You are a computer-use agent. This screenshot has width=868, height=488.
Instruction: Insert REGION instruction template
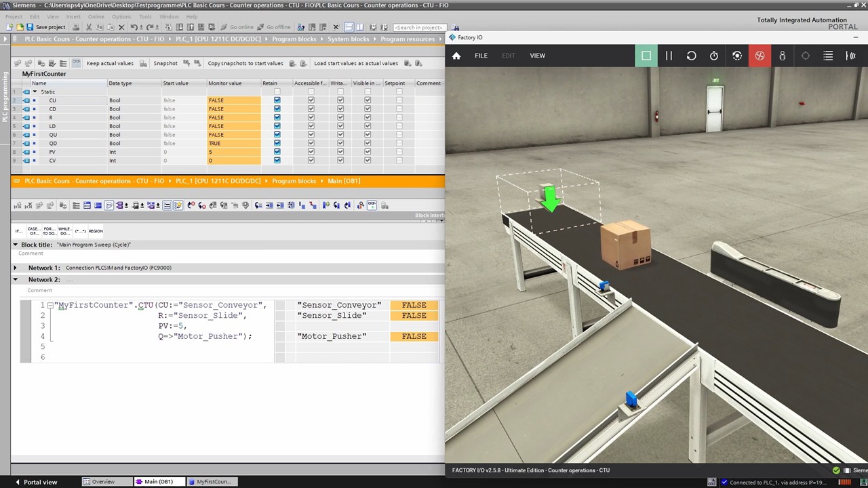(96, 231)
